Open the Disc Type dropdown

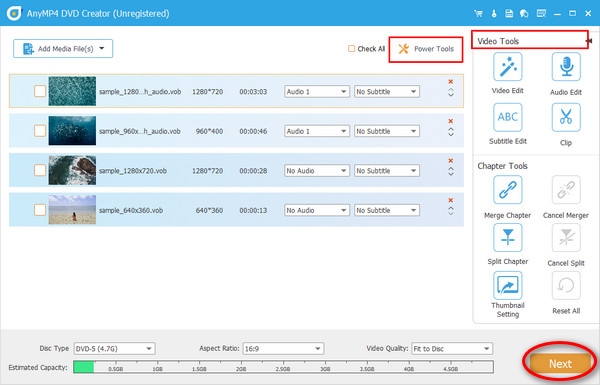[x=114, y=349]
